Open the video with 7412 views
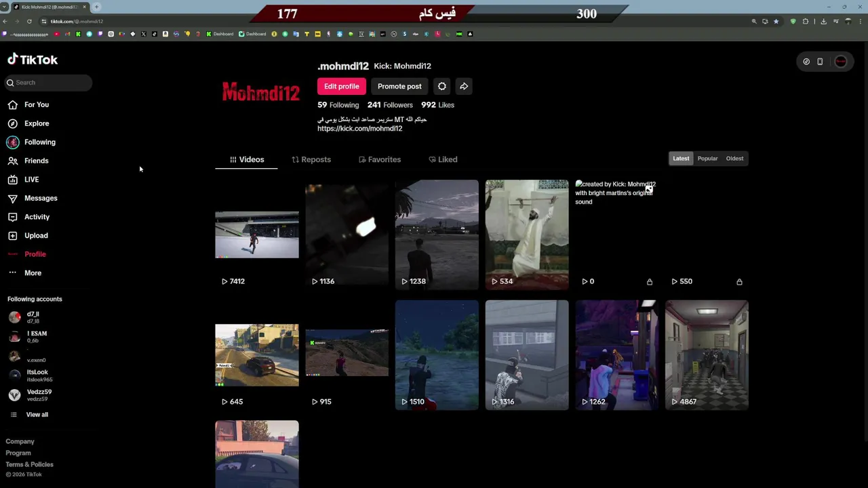The height and width of the screenshot is (488, 868). [x=257, y=235]
